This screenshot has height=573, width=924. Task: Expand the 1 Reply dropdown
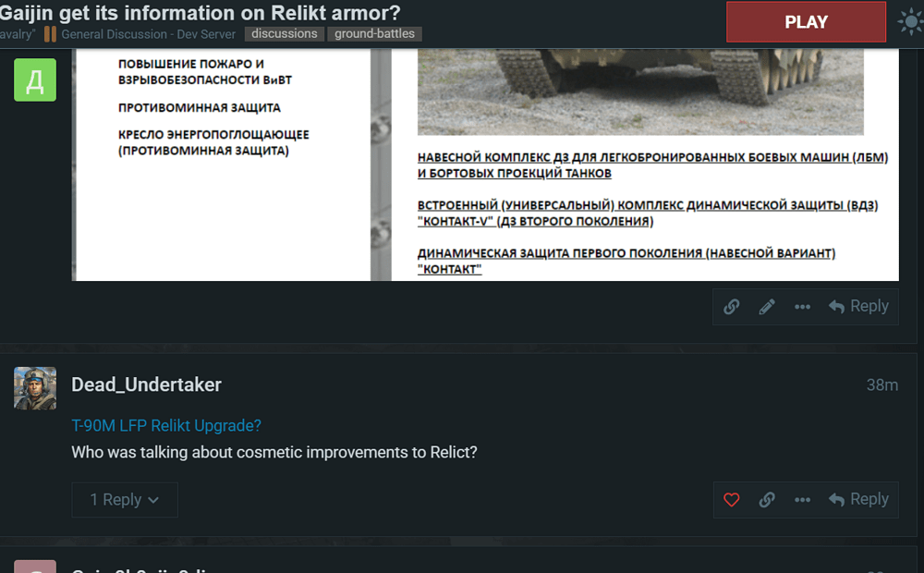coord(125,500)
